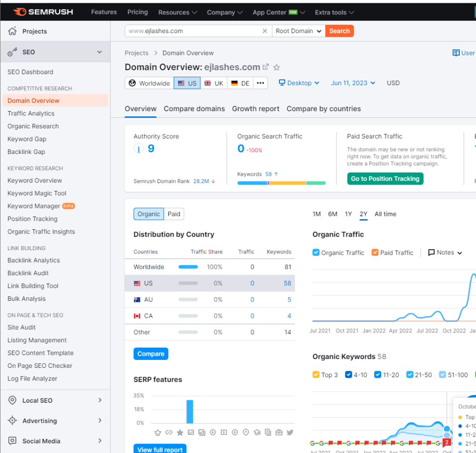This screenshot has height=453, width=476.
Task: Click the Projects home icon in sidebar
Action: point(13,31)
